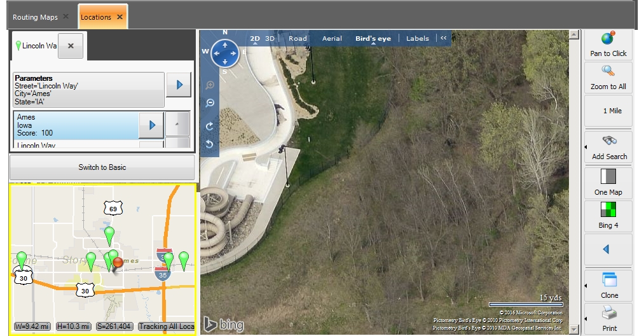The image size is (644, 336).
Task: Pan the map south with the compass arrow
Action: tap(225, 62)
